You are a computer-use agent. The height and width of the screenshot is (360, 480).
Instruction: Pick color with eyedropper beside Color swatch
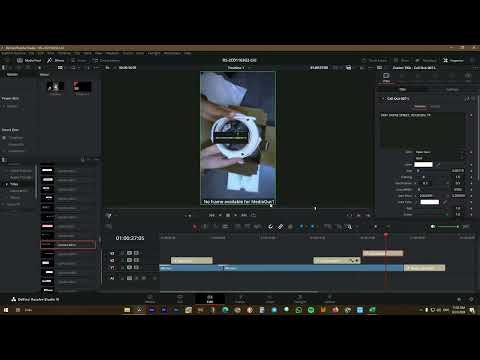pyautogui.click(x=438, y=165)
